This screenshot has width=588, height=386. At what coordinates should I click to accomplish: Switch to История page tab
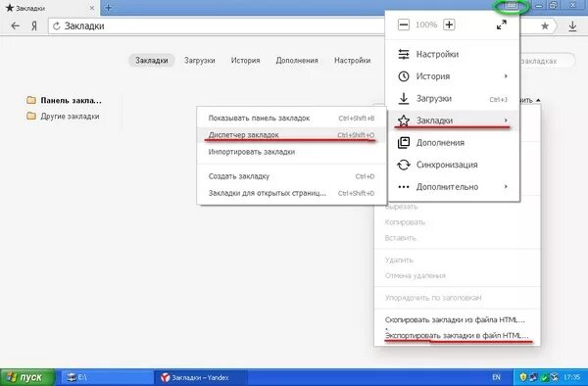coord(245,61)
